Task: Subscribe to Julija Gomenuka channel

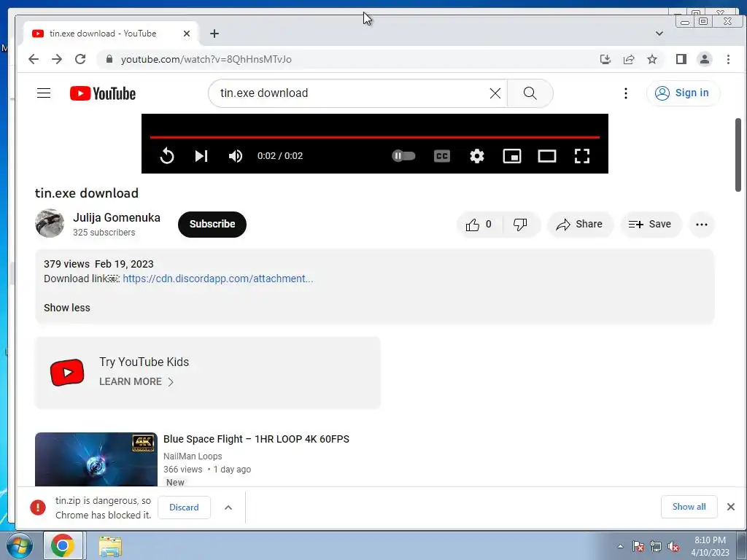Action: (x=212, y=225)
